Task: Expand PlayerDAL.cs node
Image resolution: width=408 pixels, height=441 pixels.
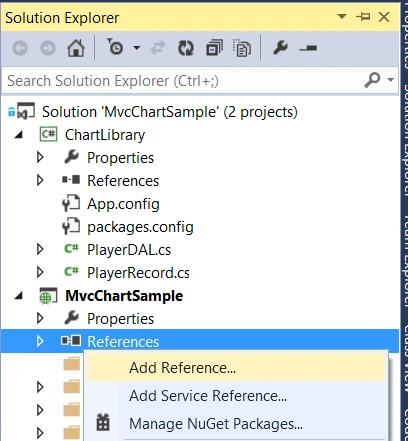Action: [40, 249]
